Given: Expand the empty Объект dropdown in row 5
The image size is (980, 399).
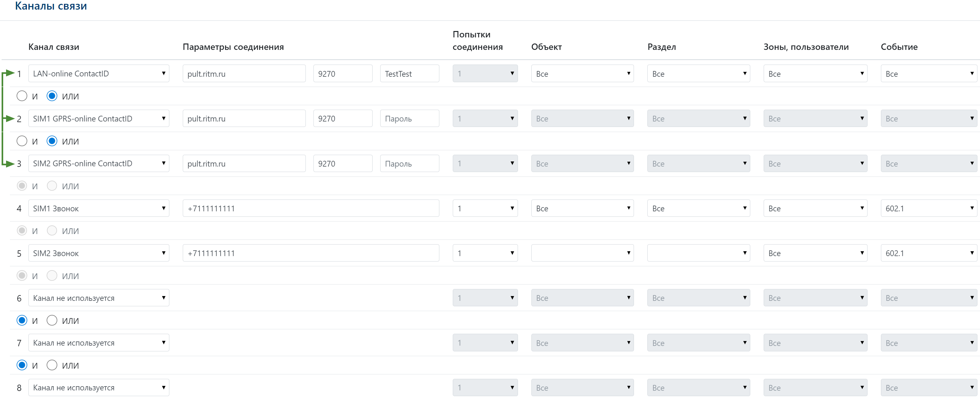Looking at the screenshot, I should (582, 253).
